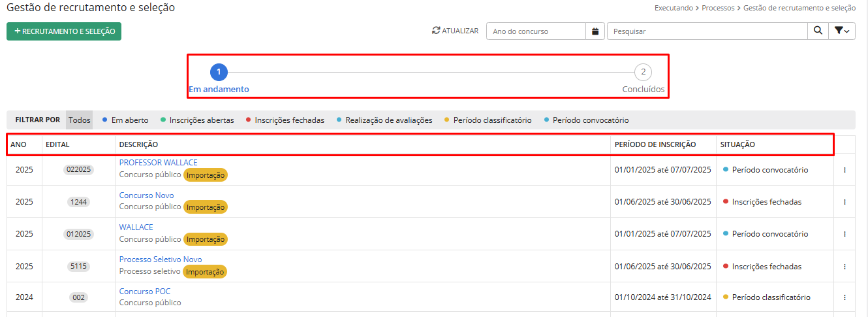The width and height of the screenshot is (868, 317).
Task: Click the calendar icon beside Ano do concurso
Action: (595, 31)
